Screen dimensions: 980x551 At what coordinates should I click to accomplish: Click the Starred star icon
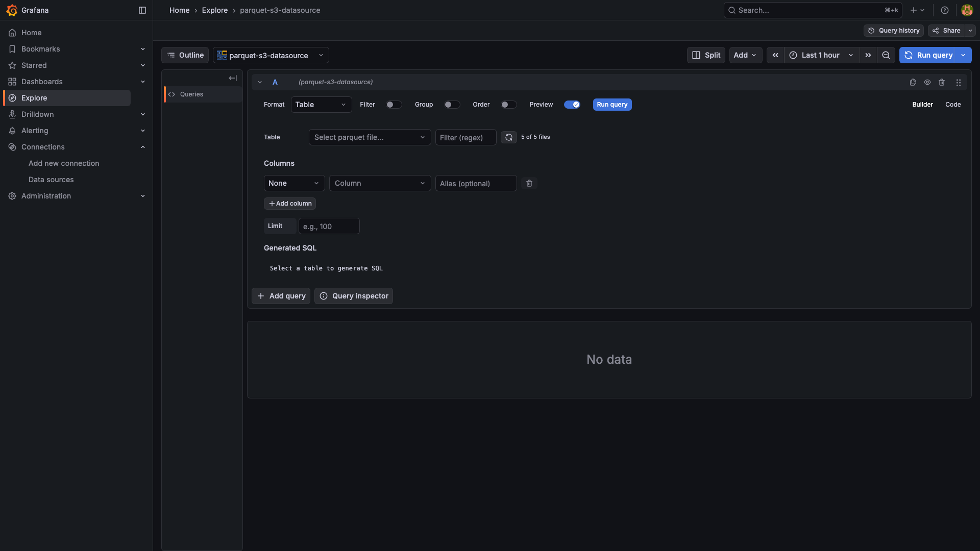pyautogui.click(x=12, y=65)
